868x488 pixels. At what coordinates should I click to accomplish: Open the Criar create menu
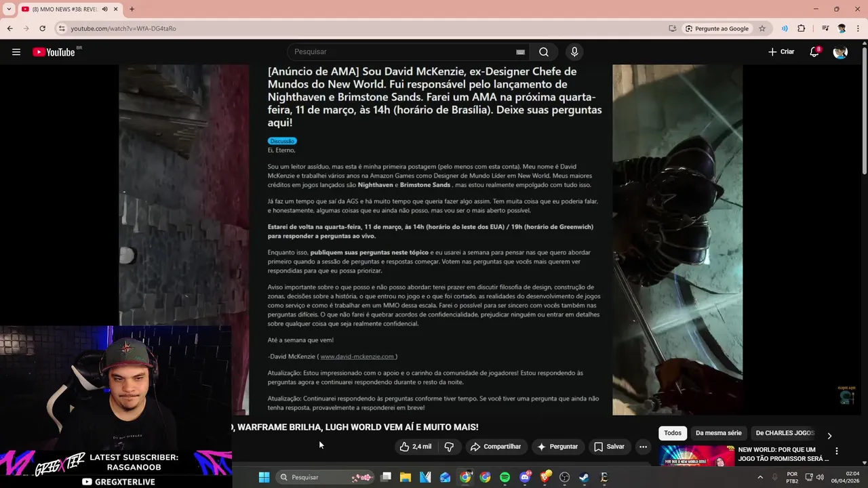point(781,52)
